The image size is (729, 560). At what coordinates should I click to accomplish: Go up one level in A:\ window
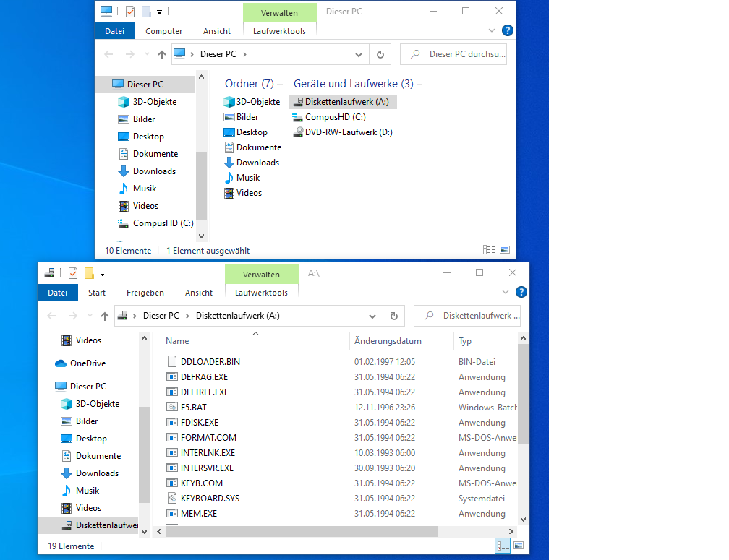coord(105,316)
